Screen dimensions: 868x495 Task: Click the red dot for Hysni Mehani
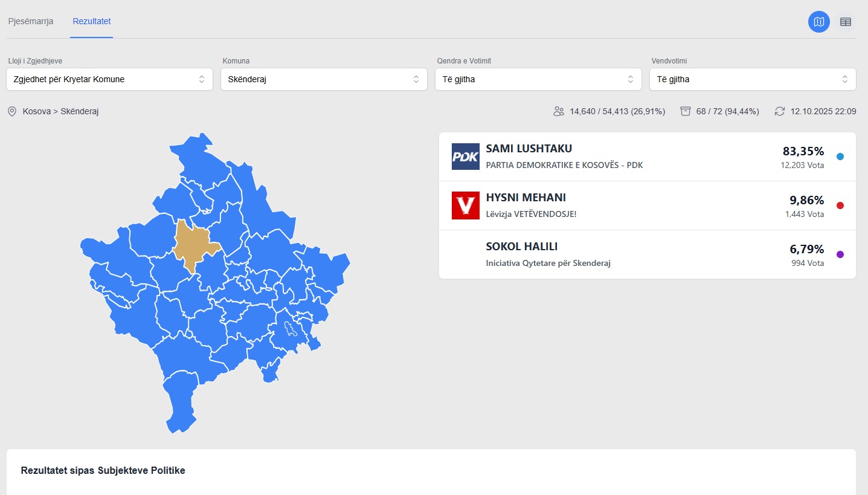pos(840,205)
